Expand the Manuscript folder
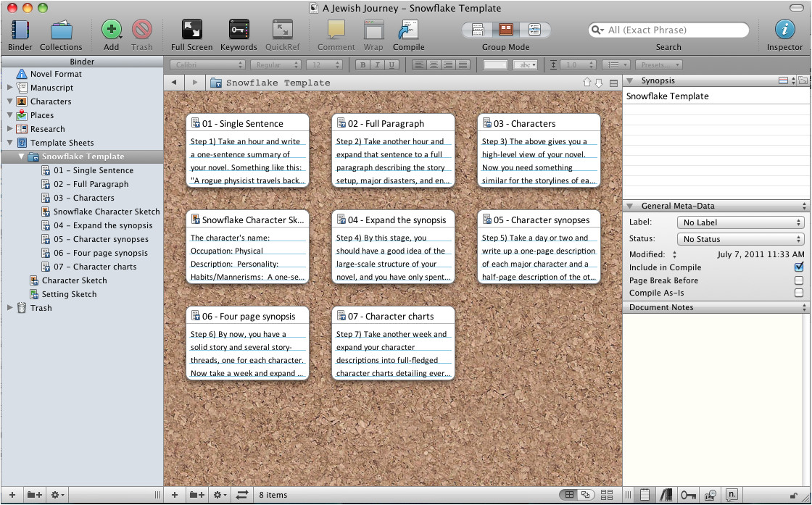The height and width of the screenshot is (505, 812). [10, 88]
